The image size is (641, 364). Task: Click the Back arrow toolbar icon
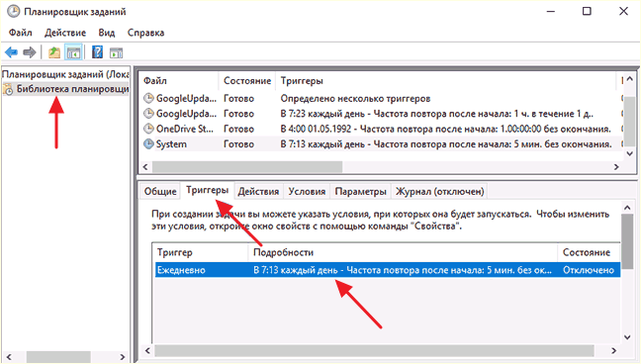click(x=11, y=52)
